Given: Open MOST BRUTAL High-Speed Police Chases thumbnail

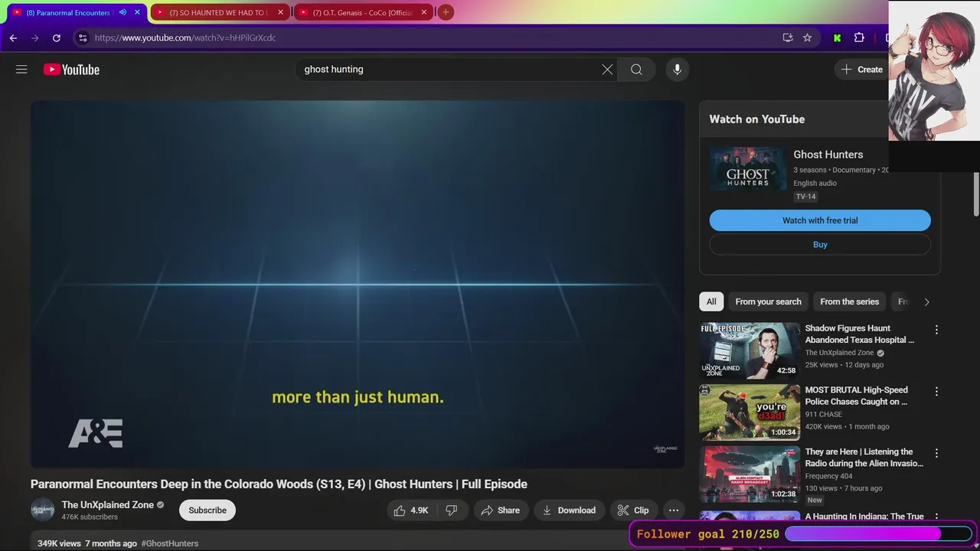Looking at the screenshot, I should [x=750, y=412].
